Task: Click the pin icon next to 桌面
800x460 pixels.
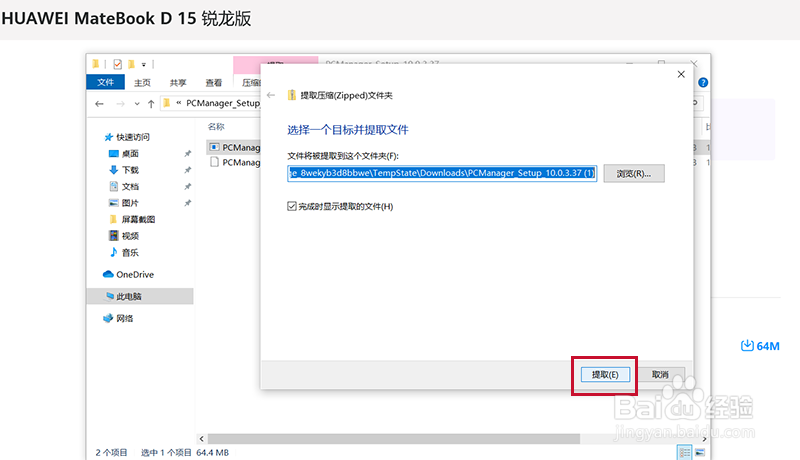Action: (x=188, y=154)
